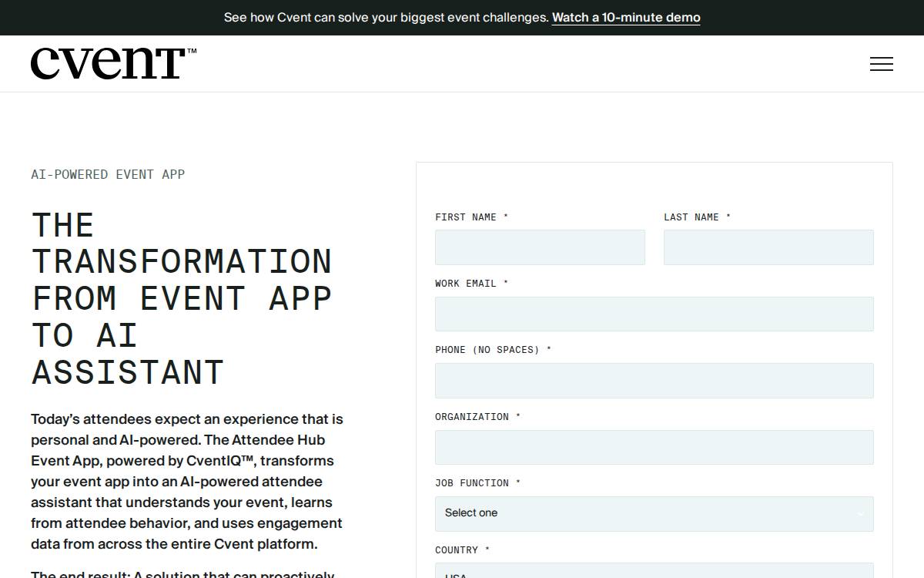The image size is (924, 578).
Task: Focus the First Name field
Action: pos(540,247)
